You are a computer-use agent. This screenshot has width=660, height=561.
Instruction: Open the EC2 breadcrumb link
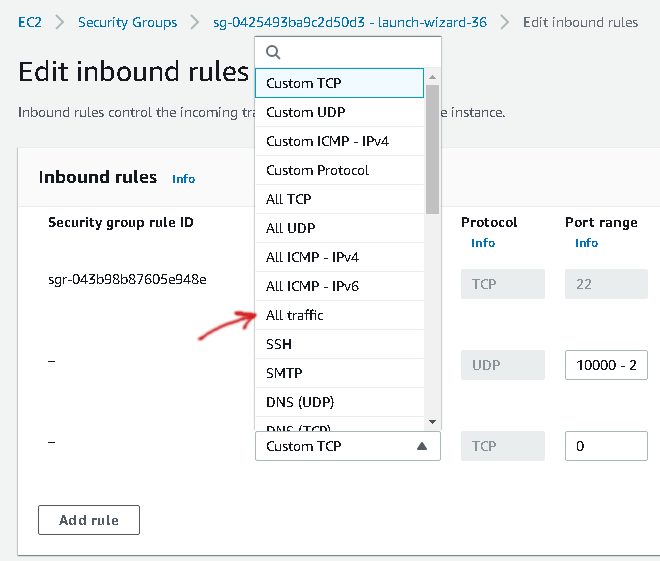pyautogui.click(x=30, y=22)
